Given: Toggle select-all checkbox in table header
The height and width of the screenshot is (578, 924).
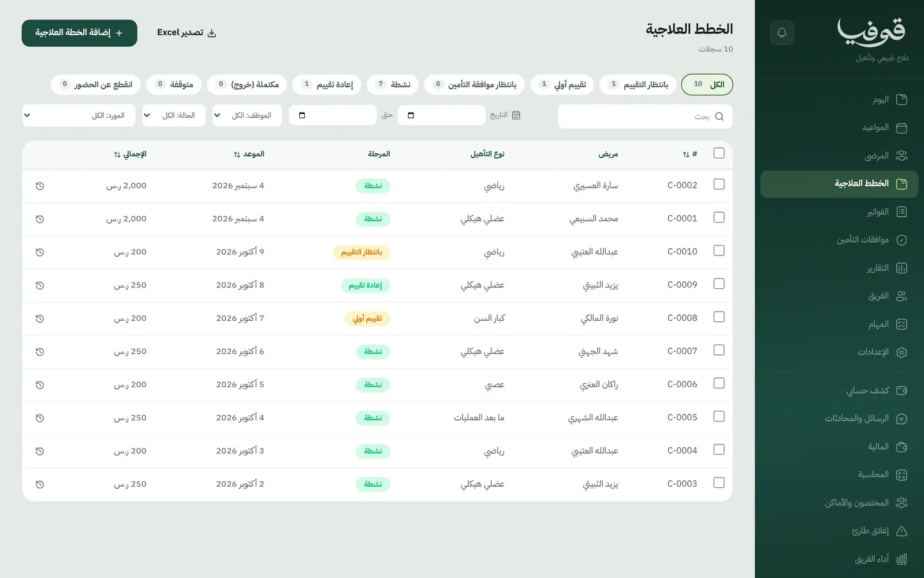Looking at the screenshot, I should [719, 153].
